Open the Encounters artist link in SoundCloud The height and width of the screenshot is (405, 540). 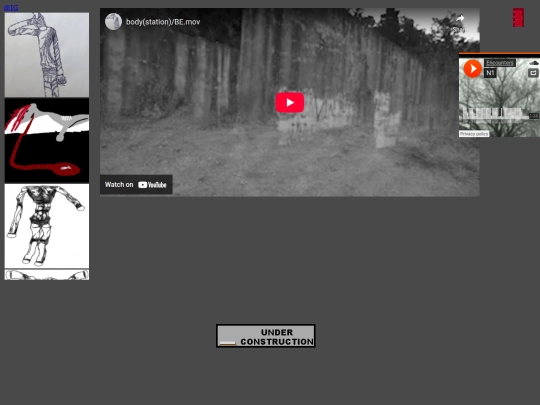click(500, 63)
